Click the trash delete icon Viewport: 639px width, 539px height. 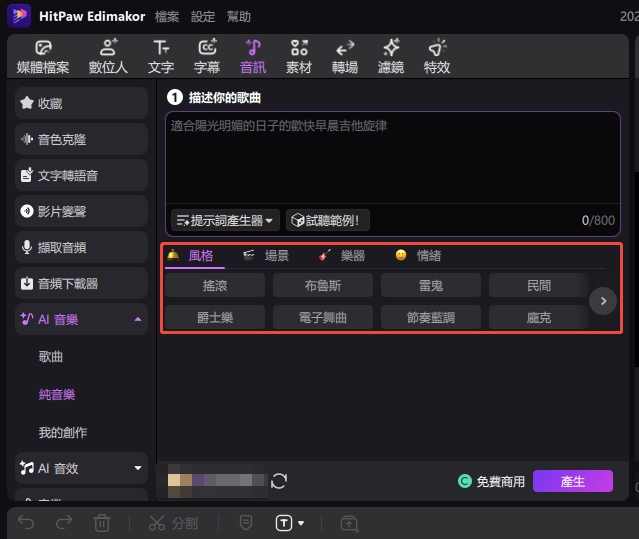click(101, 523)
